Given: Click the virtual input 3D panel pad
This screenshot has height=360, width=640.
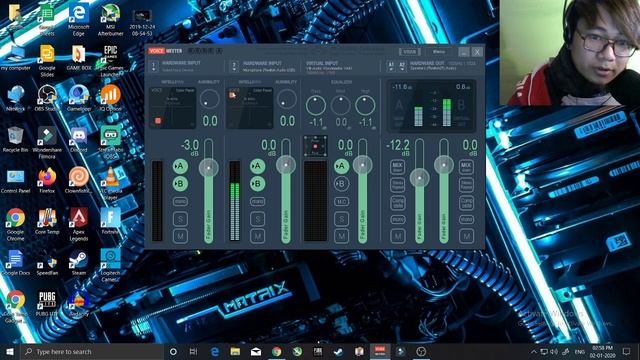Looking at the screenshot, I should point(315,146).
